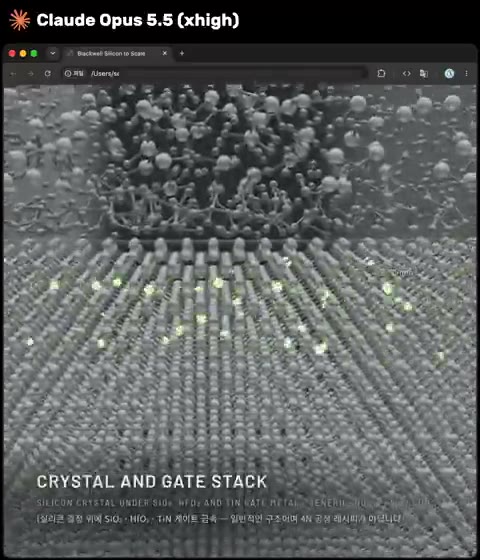This screenshot has width=480, height=560.
Task: Select the Blackwell Silicon to Scale tab
Action: (x=116, y=54)
